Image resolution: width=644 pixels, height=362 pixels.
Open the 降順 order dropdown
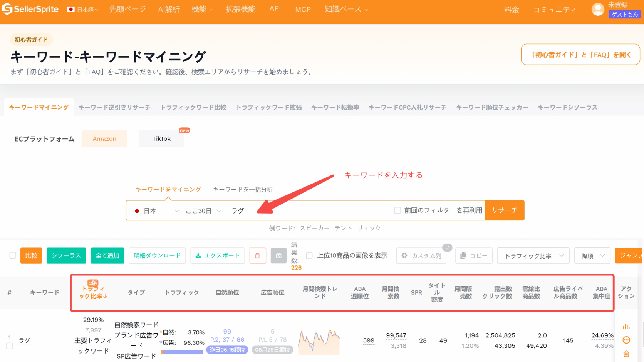pos(592,255)
